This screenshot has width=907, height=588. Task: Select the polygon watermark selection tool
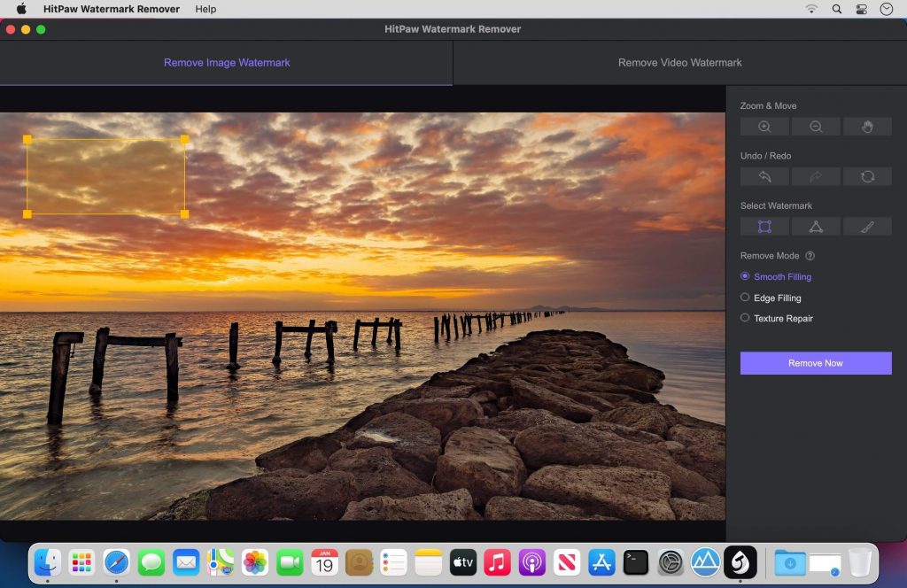click(x=816, y=226)
